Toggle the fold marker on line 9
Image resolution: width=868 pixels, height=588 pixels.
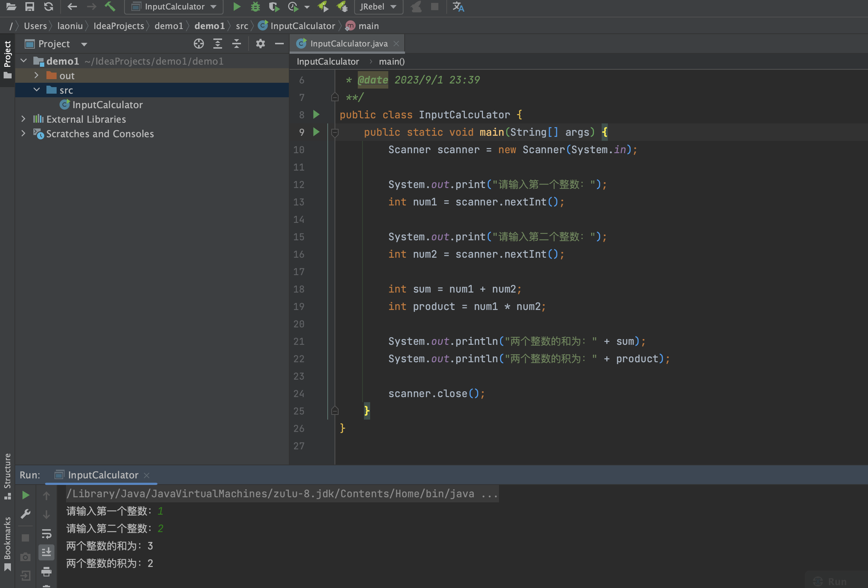335,132
